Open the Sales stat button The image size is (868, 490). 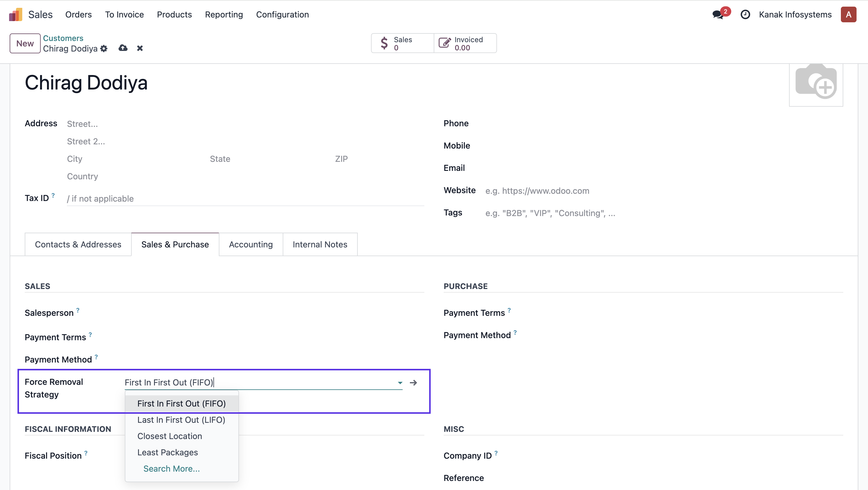click(402, 43)
